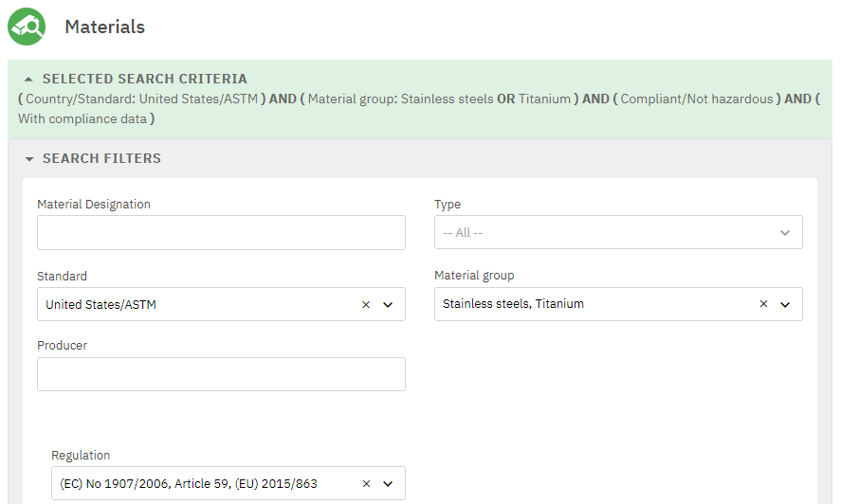
Task: Focus the Material Designation text field
Action: [x=221, y=233]
